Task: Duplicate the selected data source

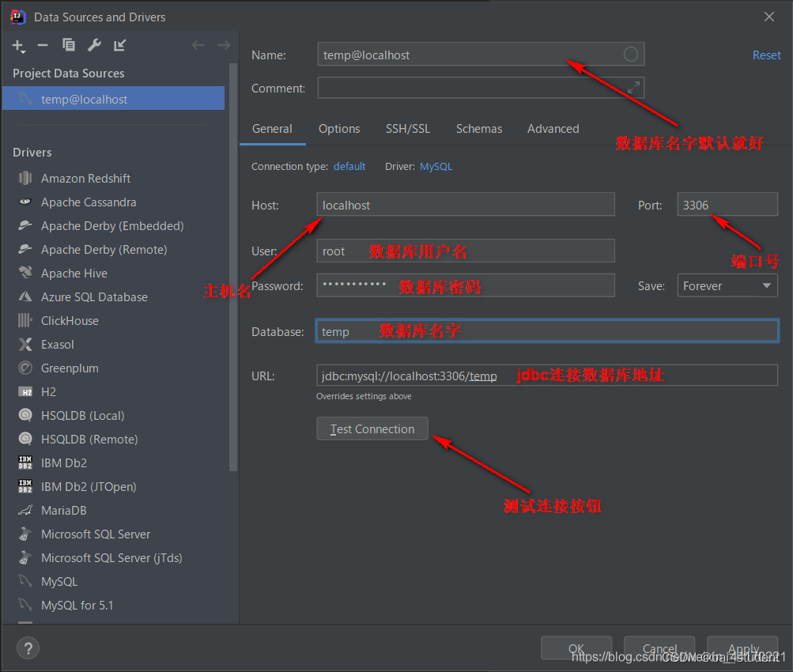Action: pos(68,45)
